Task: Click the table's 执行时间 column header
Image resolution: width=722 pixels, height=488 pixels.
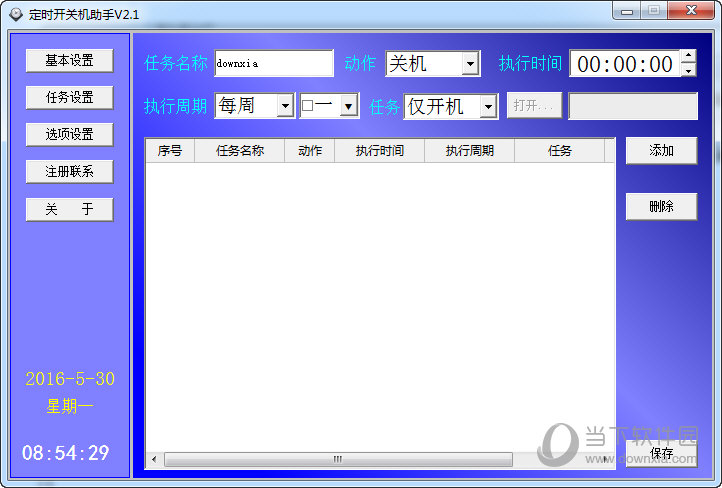Action: [x=379, y=151]
